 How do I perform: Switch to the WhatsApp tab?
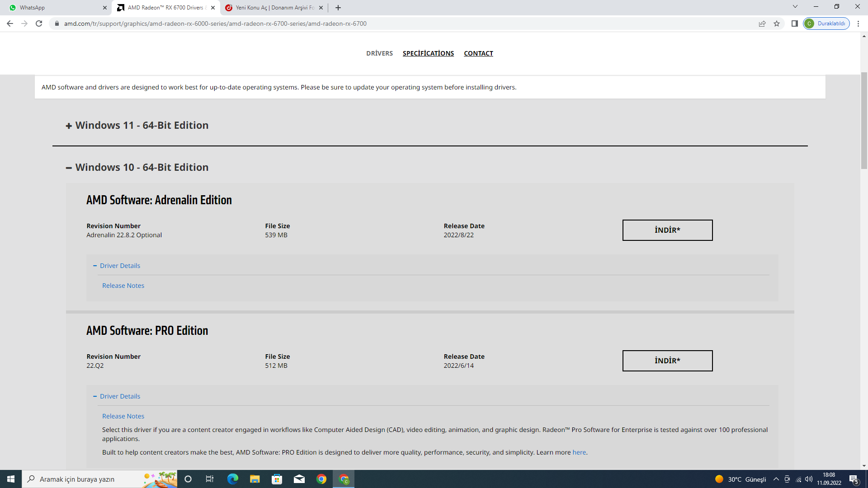[x=57, y=8]
